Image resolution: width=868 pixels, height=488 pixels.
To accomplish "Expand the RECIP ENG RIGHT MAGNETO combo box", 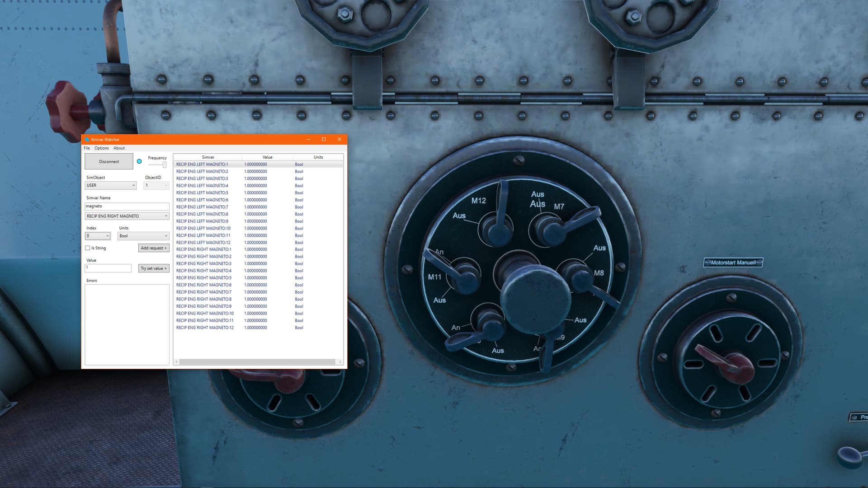I will 127,216.
